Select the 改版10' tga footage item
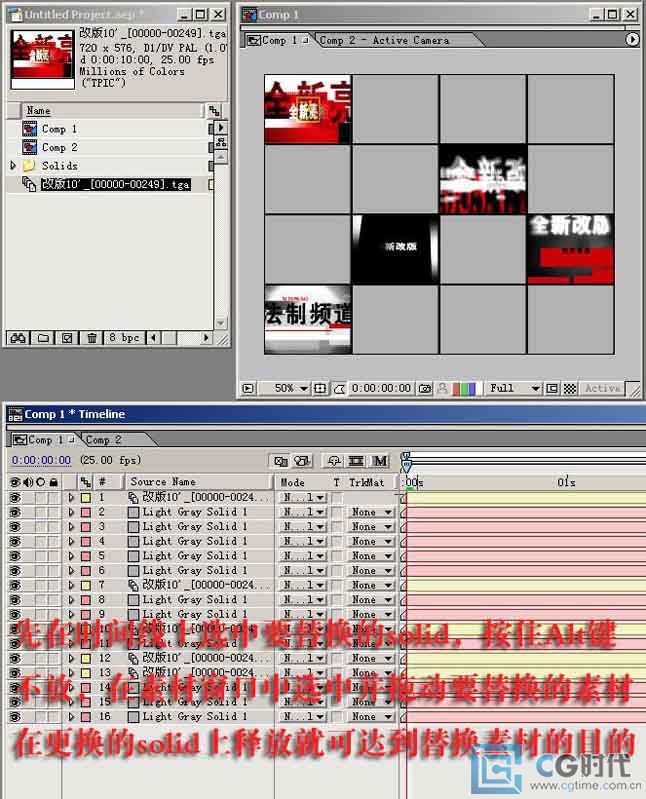Screen dimensions: 646x799 [116, 184]
